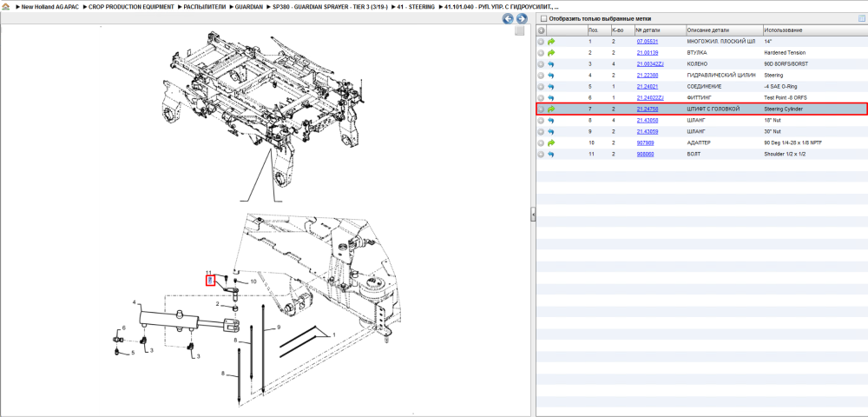This screenshot has width=868, height=417.
Task: Sort by 'Поз.' column header
Action: (598, 30)
